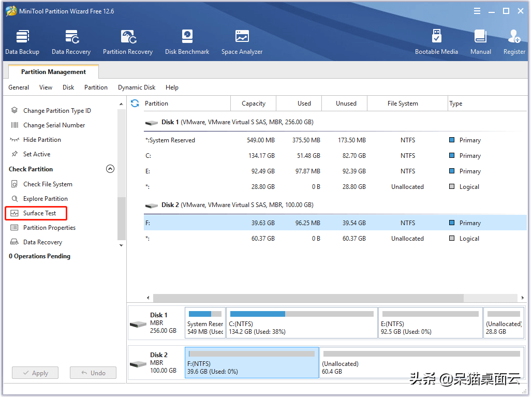Click Hide Partition in the sidebar
This screenshot has height=397, width=532.
click(42, 139)
